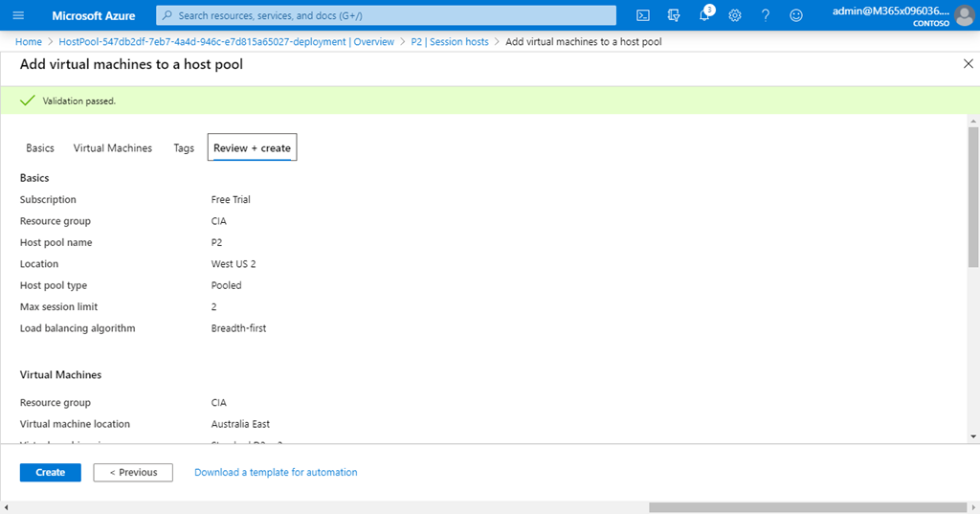The image size is (980, 514).
Task: Open the P2 | Session hosts breadcrumb
Action: click(450, 42)
